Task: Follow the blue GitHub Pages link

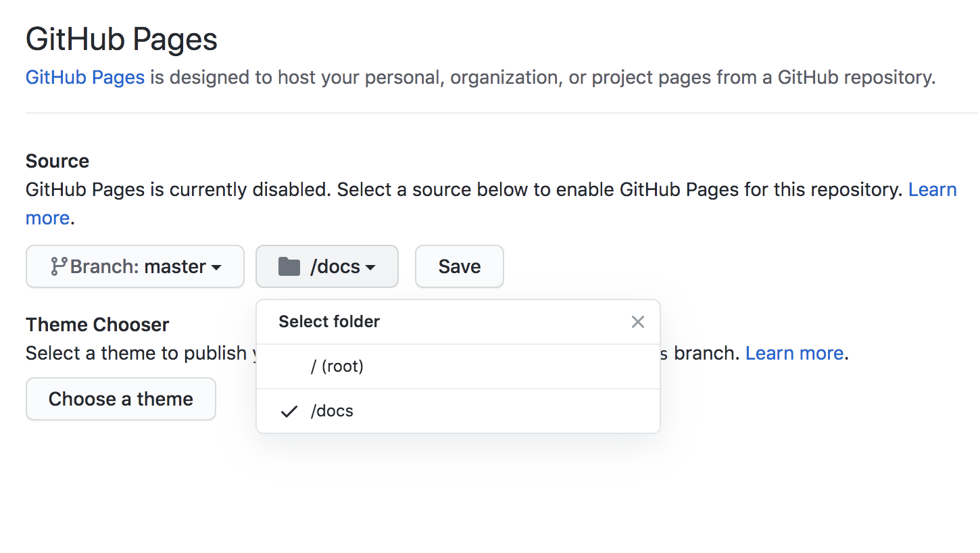Action: click(x=85, y=77)
